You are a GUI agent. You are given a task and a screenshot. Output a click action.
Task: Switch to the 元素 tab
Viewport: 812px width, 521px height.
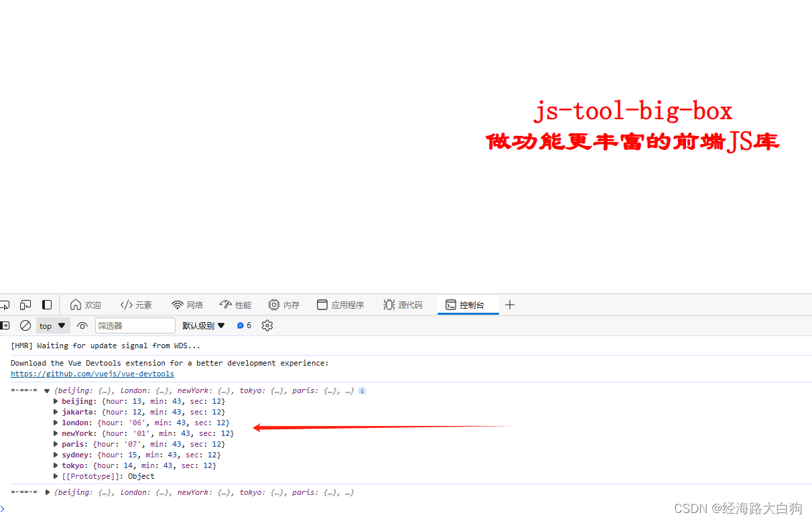pos(136,305)
